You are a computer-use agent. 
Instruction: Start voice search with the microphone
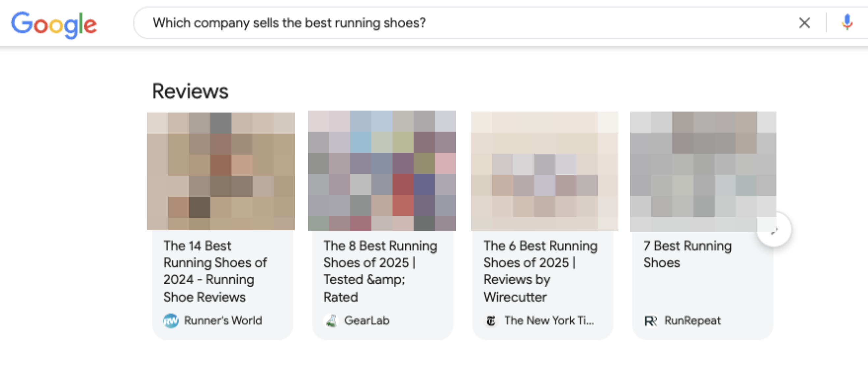coord(847,23)
